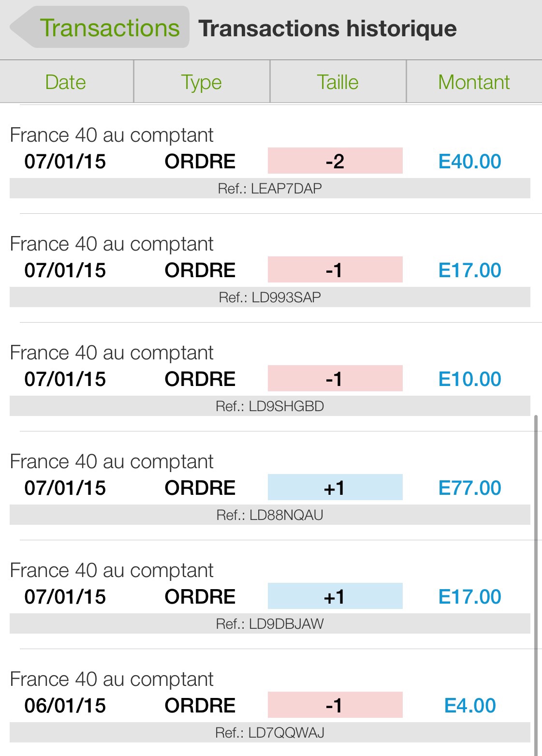Open transaction with Ref. LD993SAP
The image size is (542, 756).
click(x=270, y=297)
